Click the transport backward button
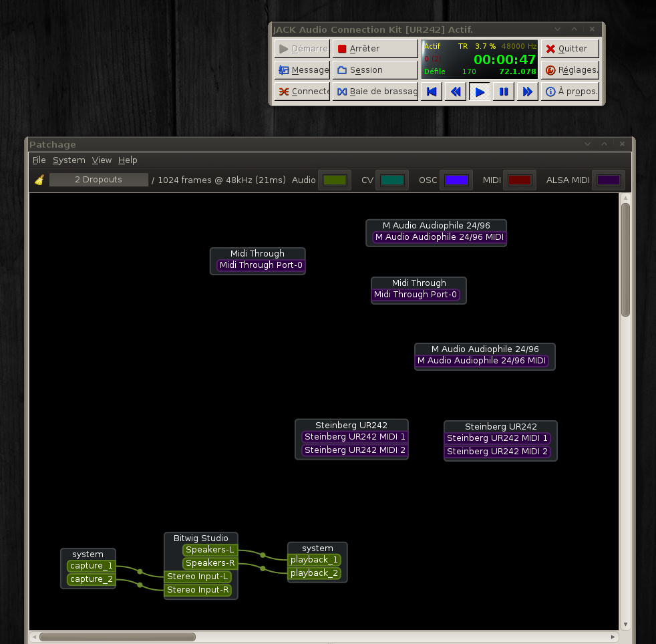Screen dimensions: 656x644 point(456,92)
